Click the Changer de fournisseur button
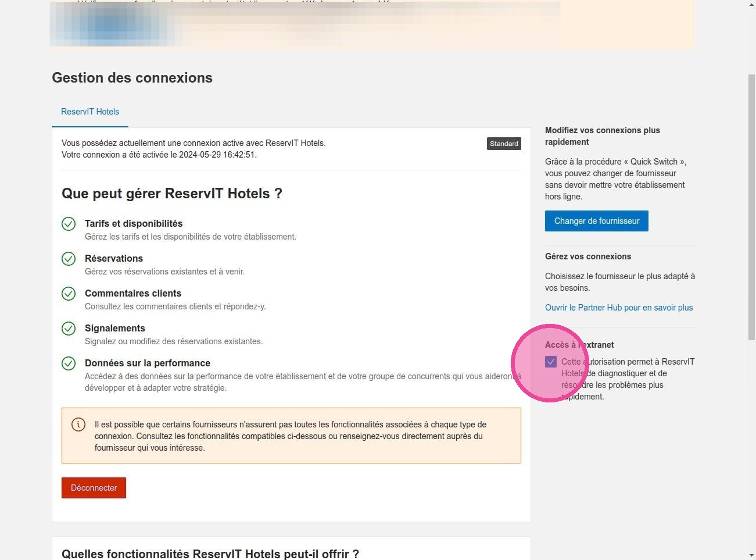This screenshot has width=756, height=560. click(596, 221)
